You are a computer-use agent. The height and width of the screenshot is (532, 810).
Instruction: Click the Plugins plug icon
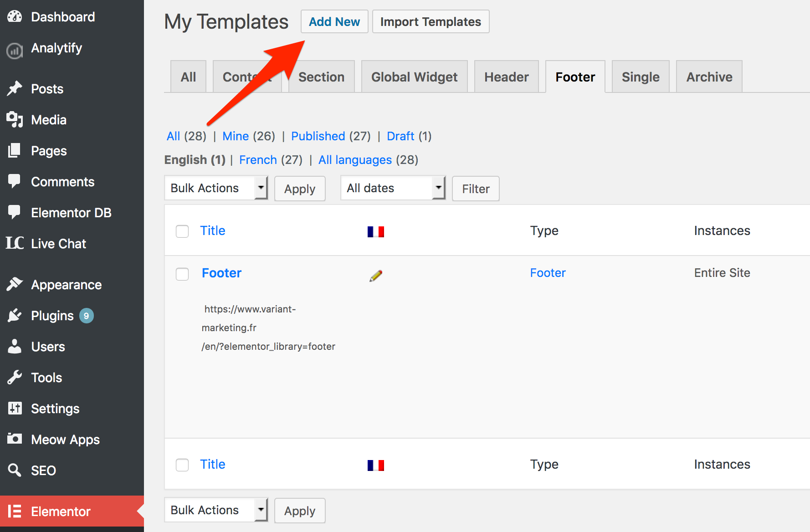[15, 315]
